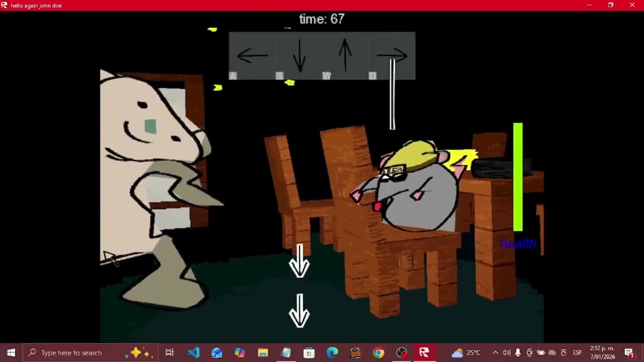Open the Windows Start menu
Image resolution: width=644 pixels, height=362 pixels.
coord(11,352)
